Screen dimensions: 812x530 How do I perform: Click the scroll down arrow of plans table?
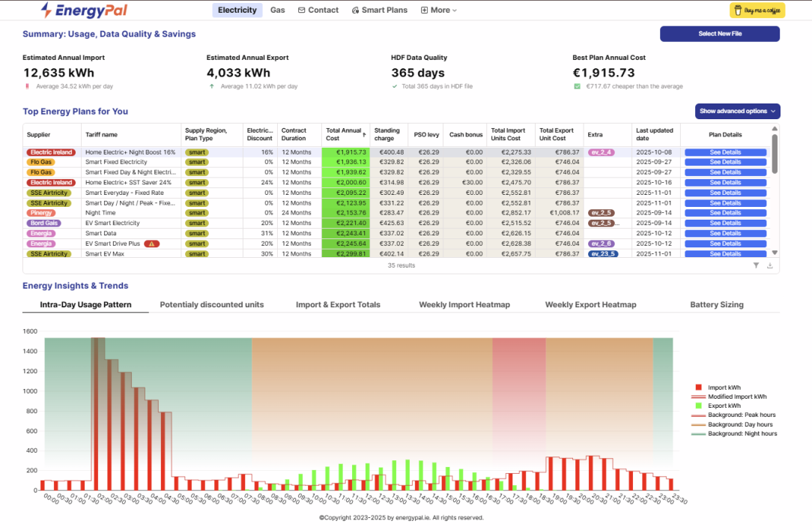[x=775, y=253]
